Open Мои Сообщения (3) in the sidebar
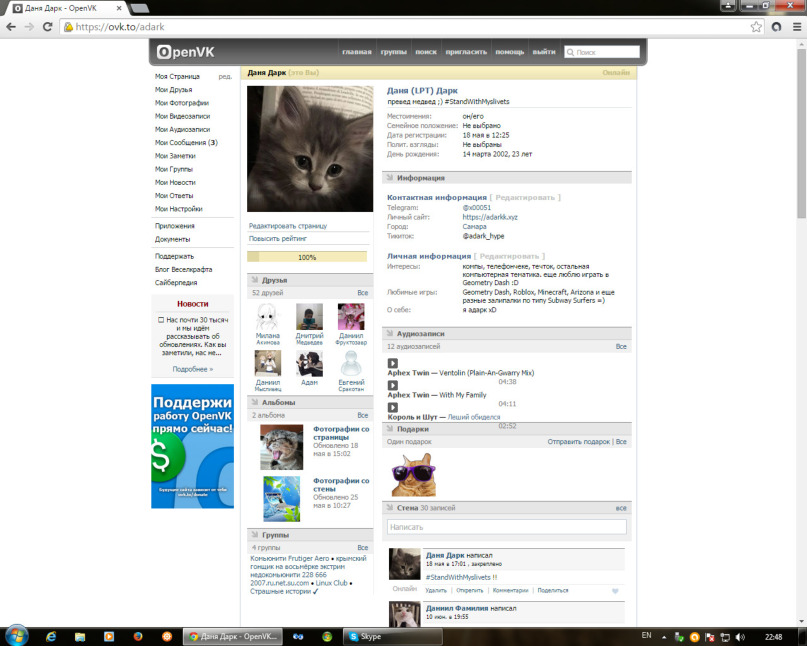 pos(186,143)
